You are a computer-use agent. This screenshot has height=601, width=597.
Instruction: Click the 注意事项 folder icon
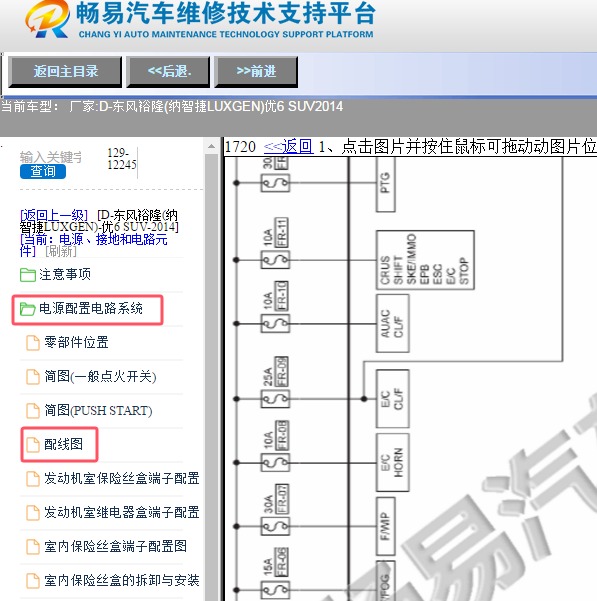28,275
